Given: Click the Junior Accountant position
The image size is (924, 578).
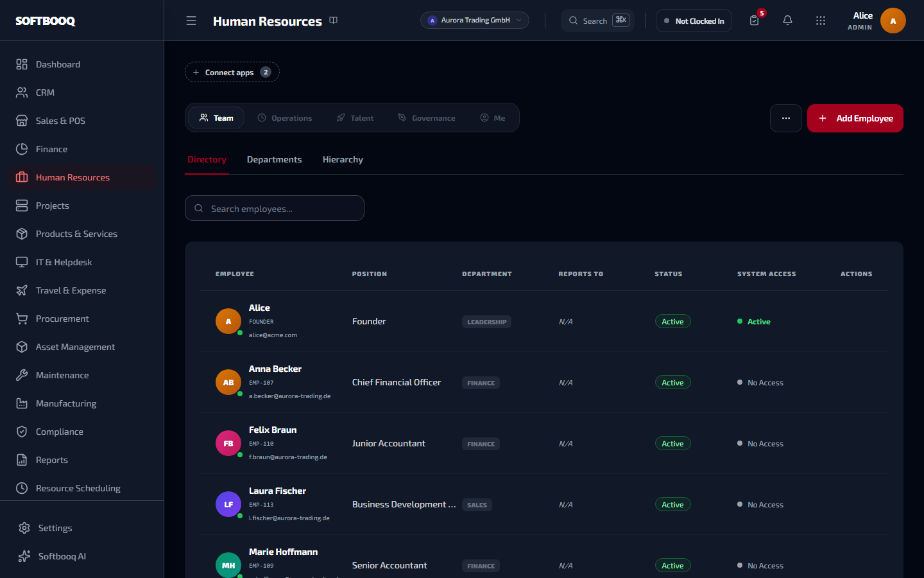Looking at the screenshot, I should (x=389, y=443).
